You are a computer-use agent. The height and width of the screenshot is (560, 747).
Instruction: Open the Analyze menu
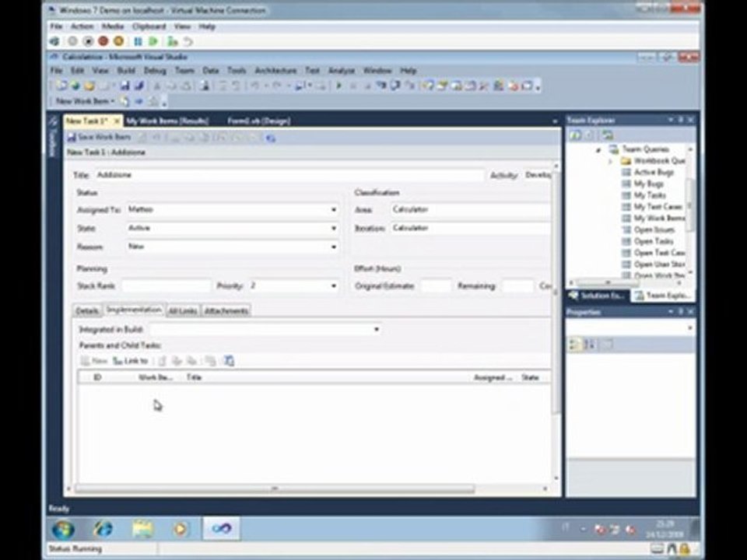click(x=341, y=71)
